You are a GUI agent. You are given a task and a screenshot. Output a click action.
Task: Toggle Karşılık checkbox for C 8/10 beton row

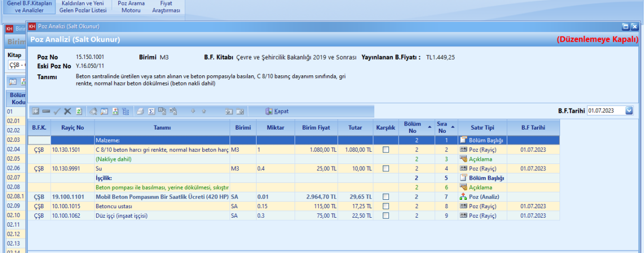[386, 150]
